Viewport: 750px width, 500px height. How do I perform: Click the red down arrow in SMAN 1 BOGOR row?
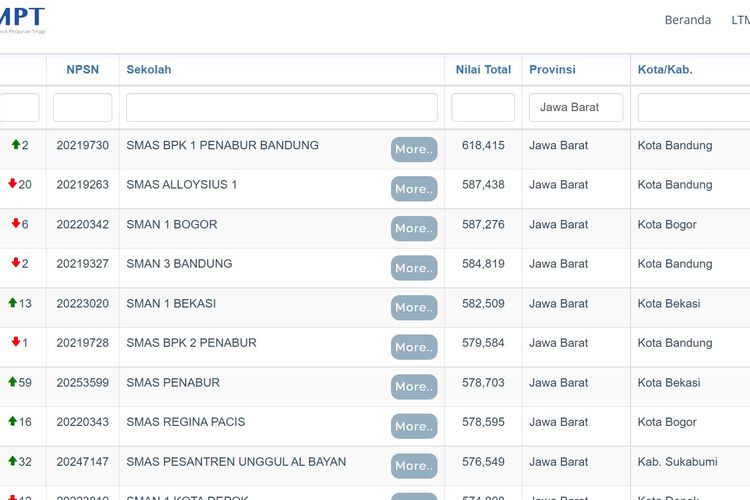[16, 224]
